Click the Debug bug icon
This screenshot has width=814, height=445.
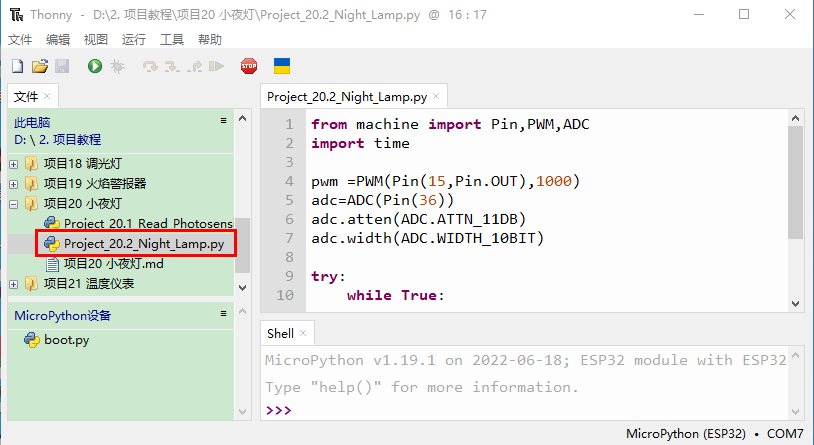click(x=117, y=66)
